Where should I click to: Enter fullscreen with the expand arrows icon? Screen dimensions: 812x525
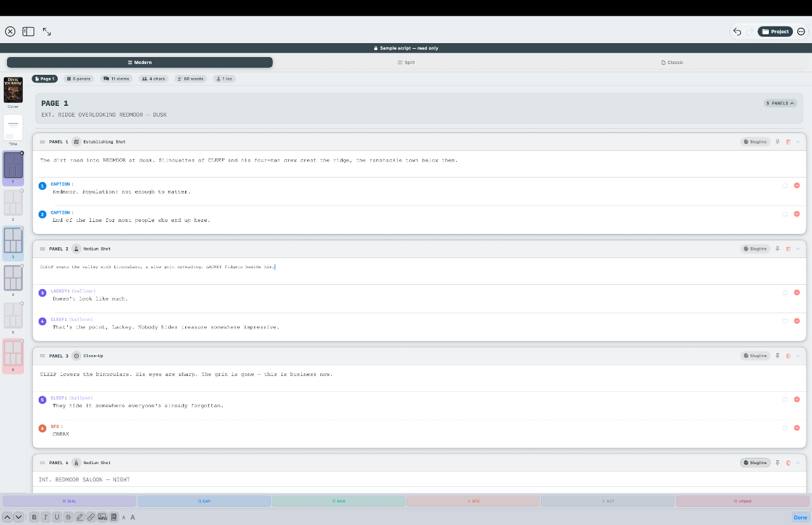click(x=47, y=31)
